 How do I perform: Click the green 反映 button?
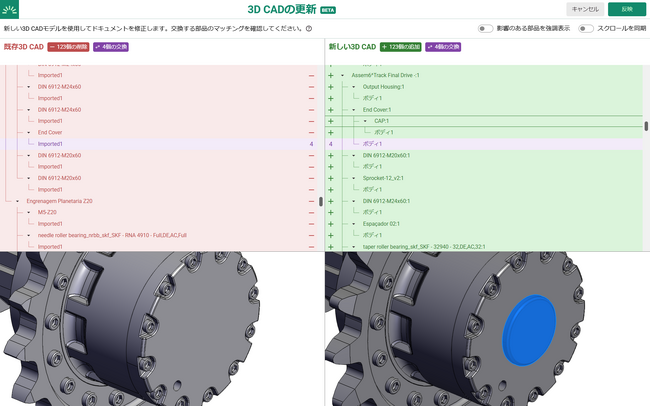[x=627, y=9]
